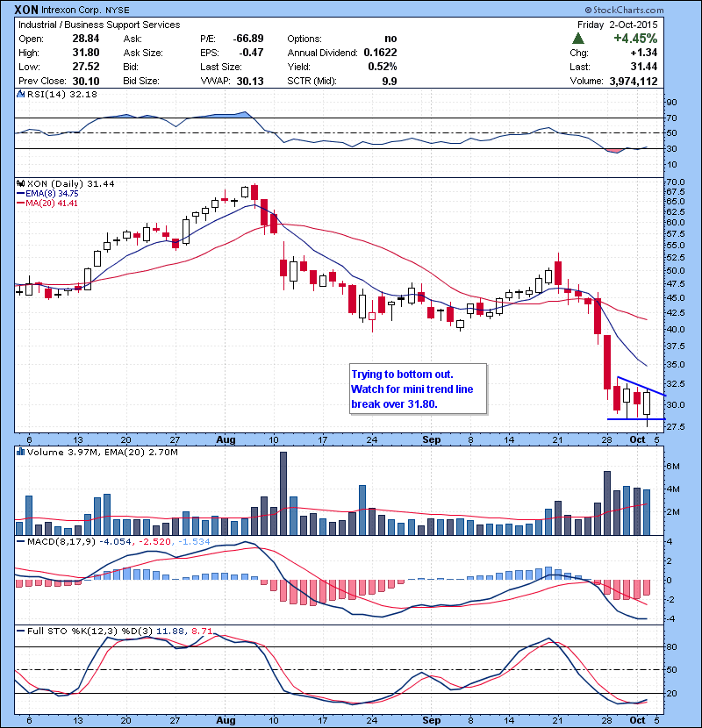Click the Chg value +1.34
The width and height of the screenshot is (702, 728).
(644, 53)
